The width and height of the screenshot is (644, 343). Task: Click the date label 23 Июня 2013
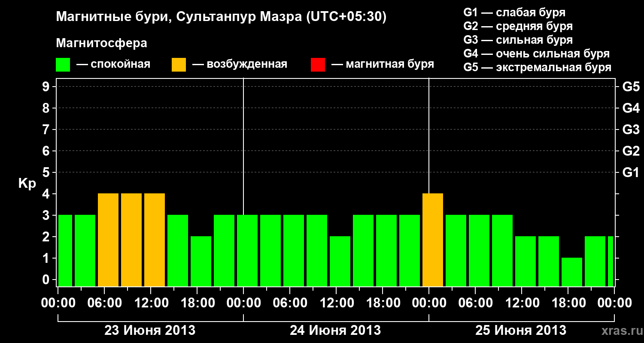pos(150,331)
